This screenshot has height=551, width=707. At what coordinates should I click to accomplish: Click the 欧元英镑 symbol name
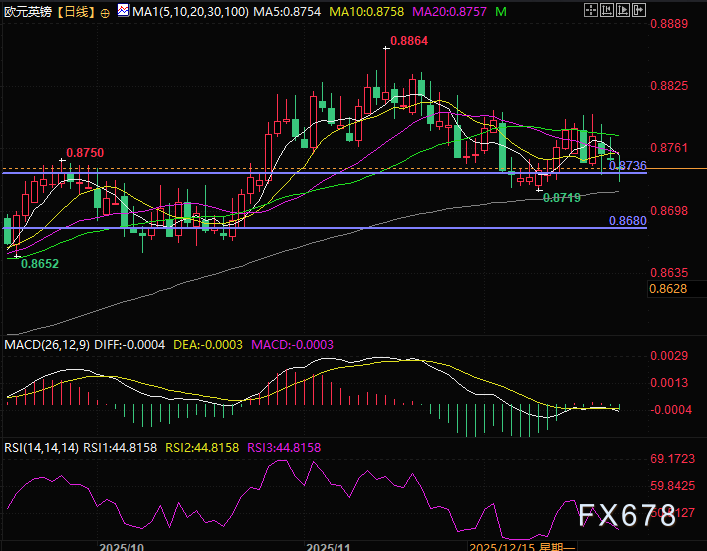pyautogui.click(x=26, y=11)
